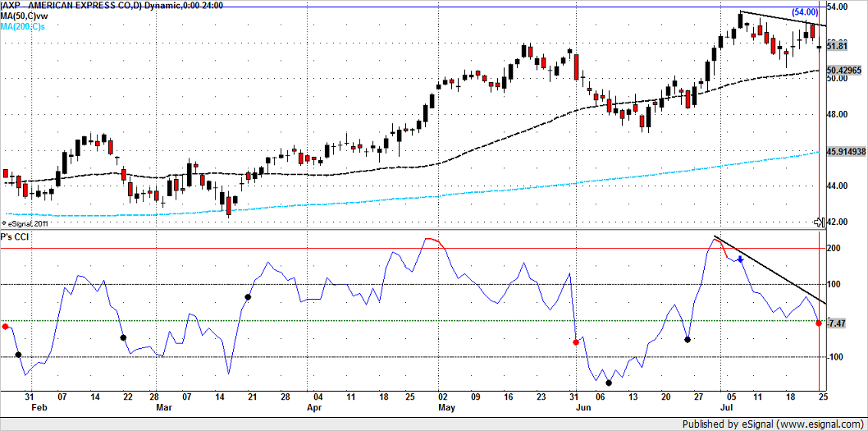Viewport: 868px width, 431px height.
Task: Select the lowest black CCI dot in June
Action: pyautogui.click(x=609, y=383)
